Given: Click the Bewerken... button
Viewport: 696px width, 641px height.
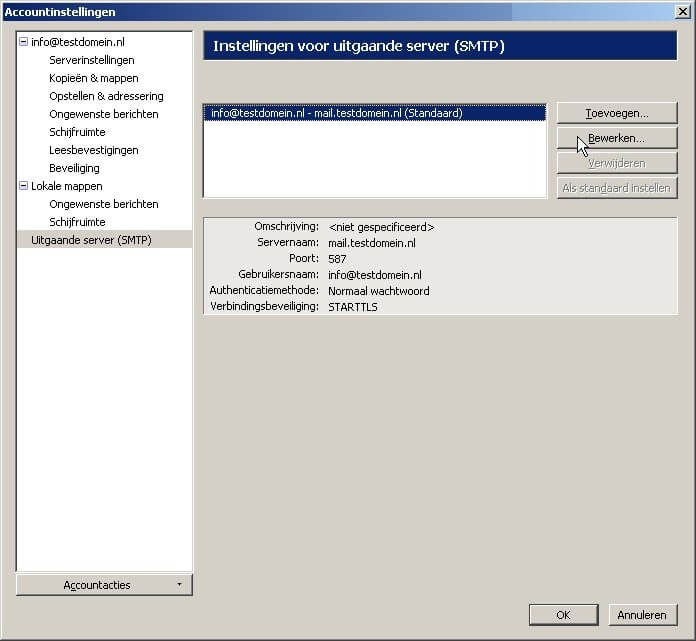Looking at the screenshot, I should 617,138.
